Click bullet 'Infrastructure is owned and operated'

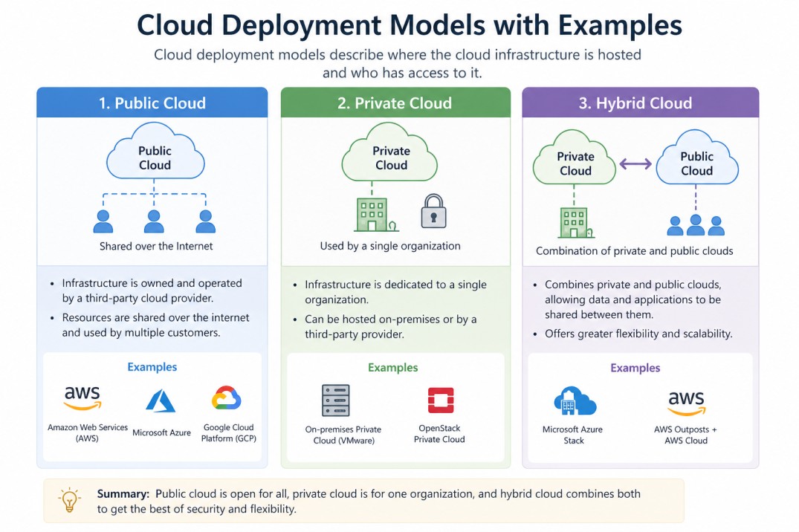click(x=152, y=291)
